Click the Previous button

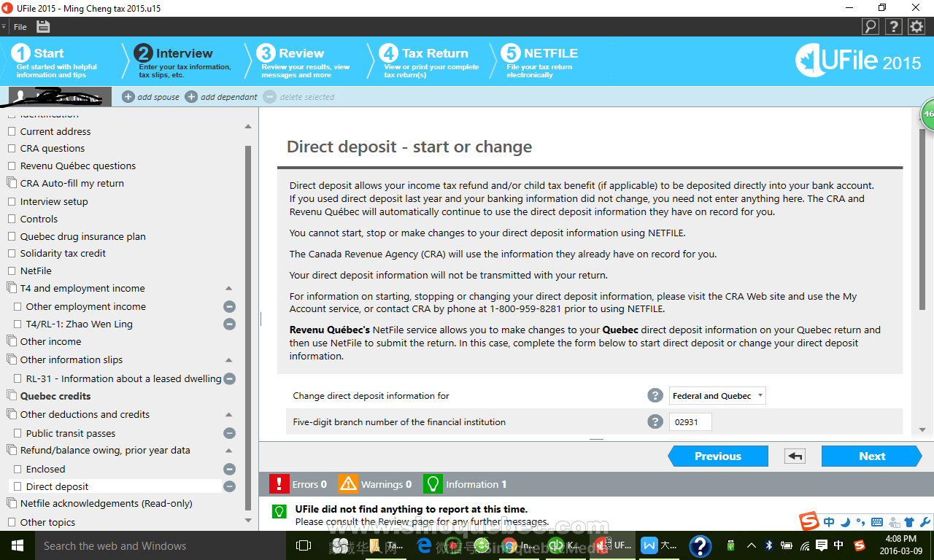pos(718,456)
